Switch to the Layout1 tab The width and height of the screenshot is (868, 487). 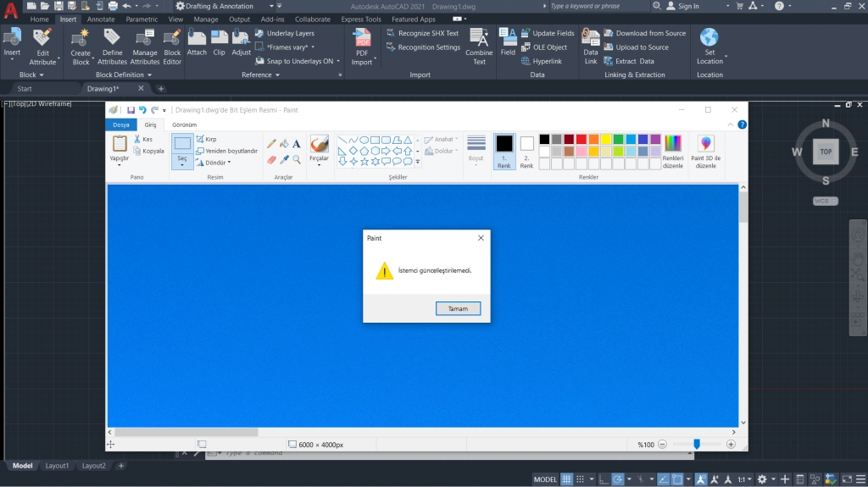click(x=57, y=466)
